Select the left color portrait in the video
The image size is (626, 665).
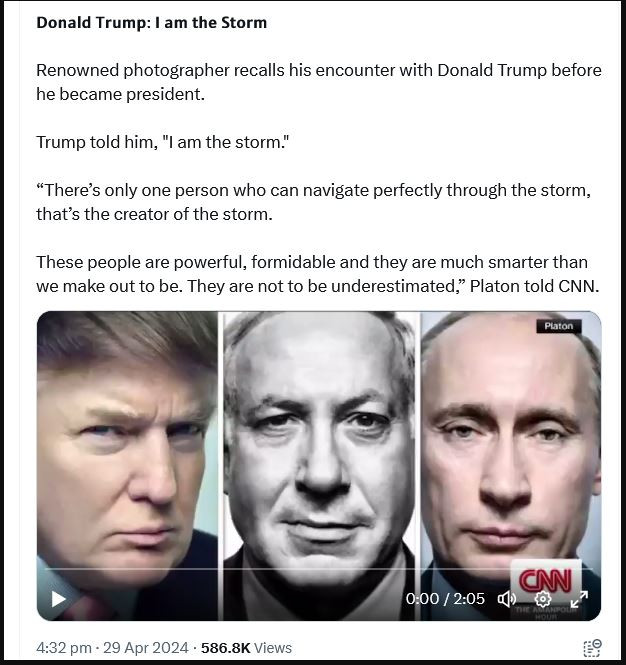(x=128, y=466)
